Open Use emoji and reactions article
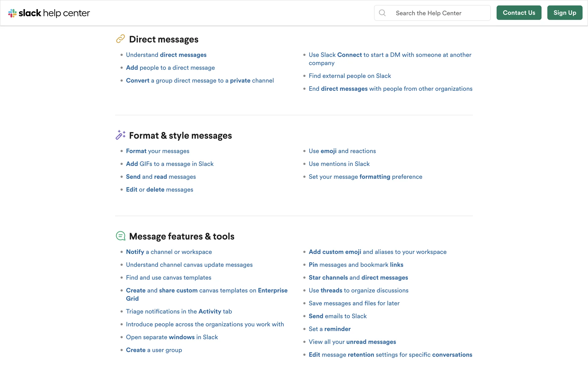Image resolution: width=588 pixels, height=368 pixels. click(342, 151)
